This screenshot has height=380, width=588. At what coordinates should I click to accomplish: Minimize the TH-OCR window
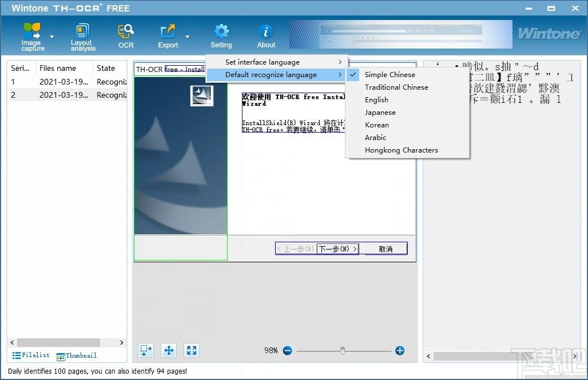[529, 8]
